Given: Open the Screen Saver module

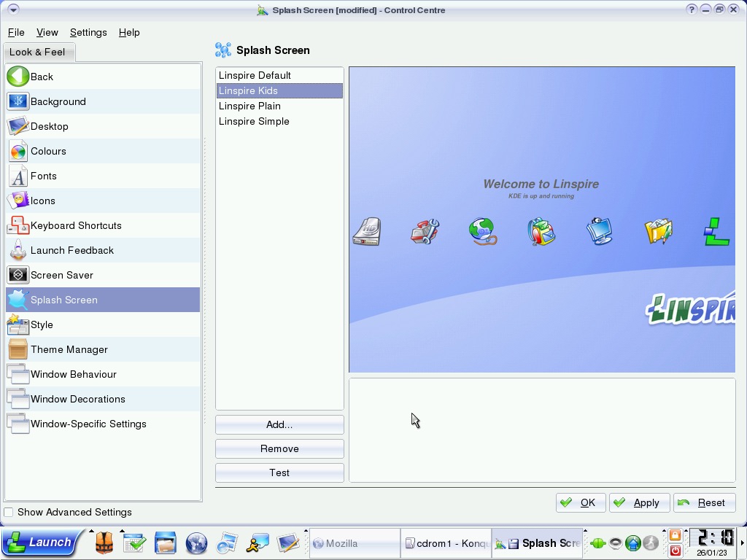Looking at the screenshot, I should 61,275.
